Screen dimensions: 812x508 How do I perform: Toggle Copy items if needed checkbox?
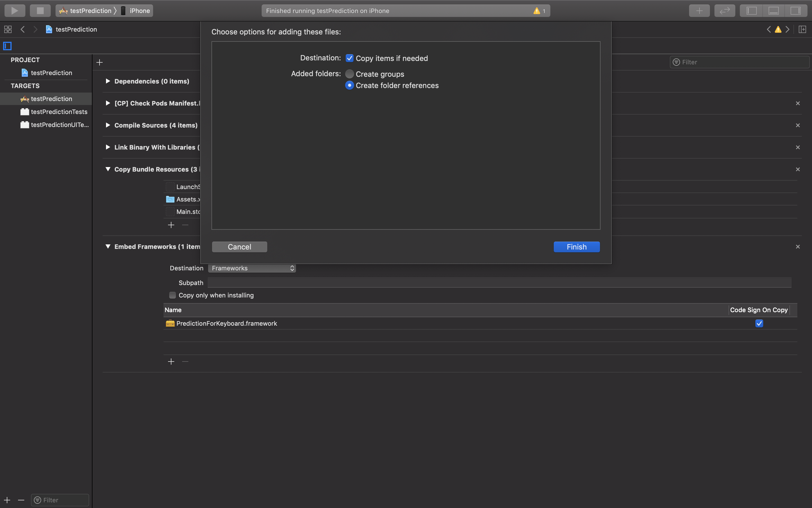coord(349,58)
